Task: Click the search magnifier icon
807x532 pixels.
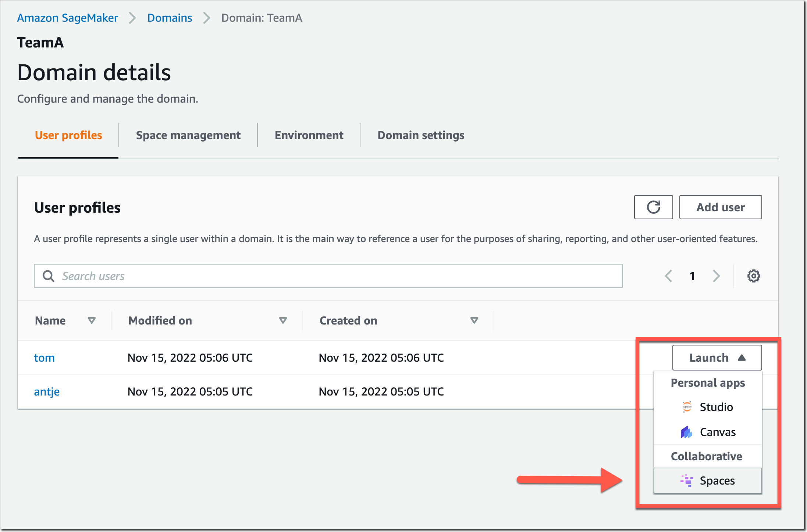Action: point(49,276)
